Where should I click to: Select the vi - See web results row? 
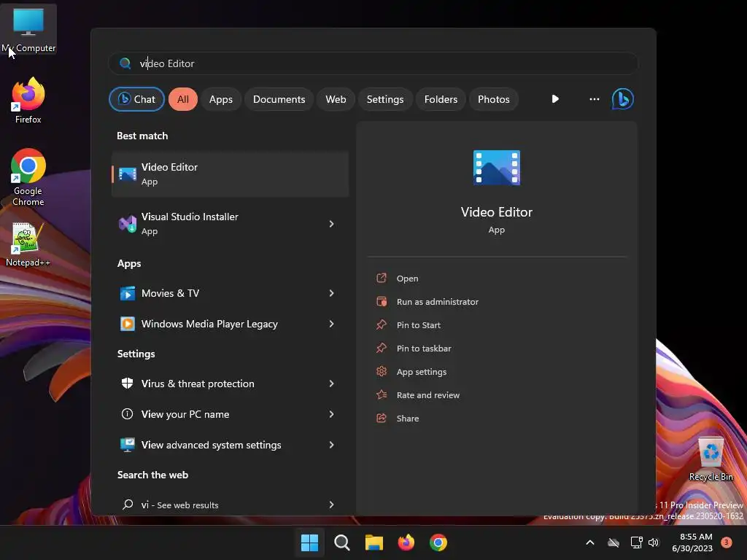230,505
